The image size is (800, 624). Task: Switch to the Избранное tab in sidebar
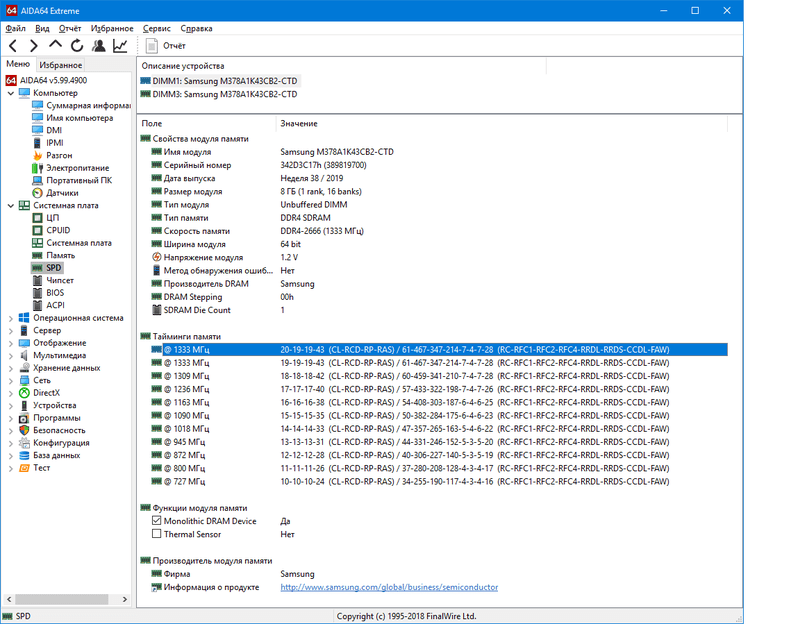[x=61, y=65]
